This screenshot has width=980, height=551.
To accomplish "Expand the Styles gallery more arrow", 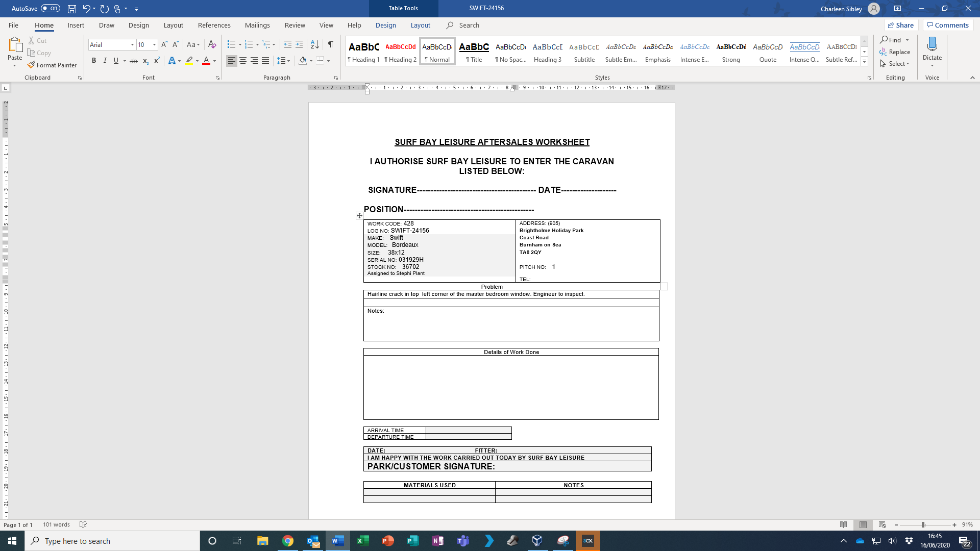I will [864, 62].
